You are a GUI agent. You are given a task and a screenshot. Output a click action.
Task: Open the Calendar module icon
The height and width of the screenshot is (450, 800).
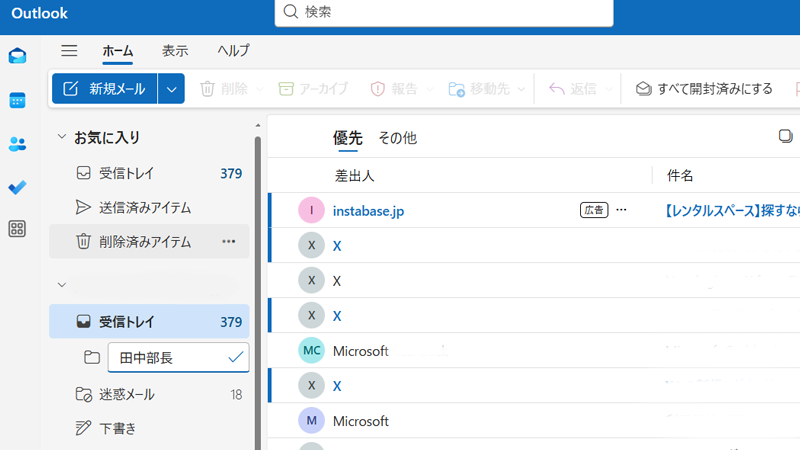coord(17,100)
